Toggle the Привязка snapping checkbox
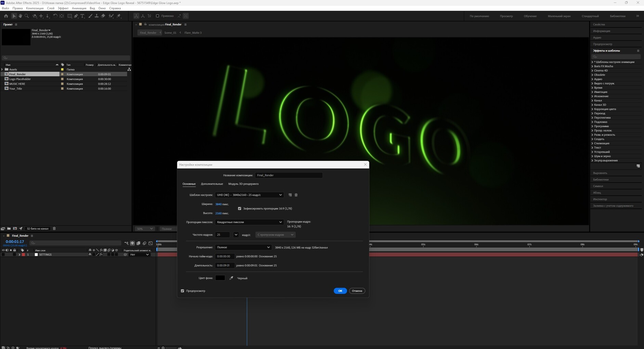The width and height of the screenshot is (644, 349). (157, 16)
